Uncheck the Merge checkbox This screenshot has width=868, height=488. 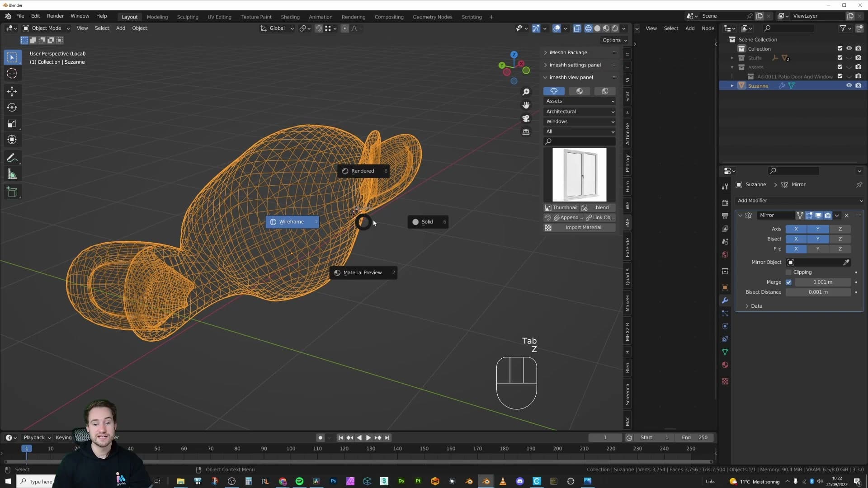tap(788, 282)
